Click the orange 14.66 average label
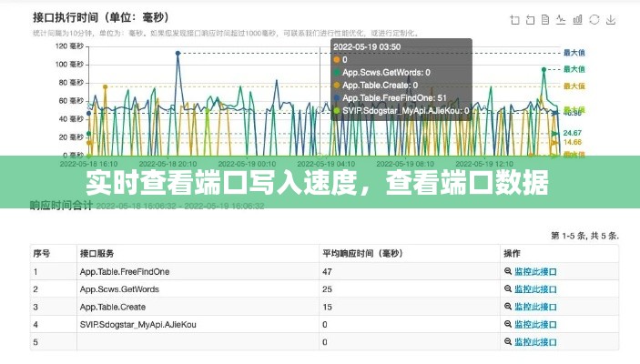The height and width of the screenshot is (364, 640). tap(573, 142)
